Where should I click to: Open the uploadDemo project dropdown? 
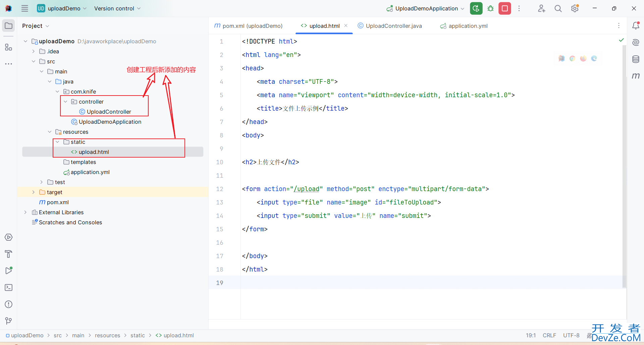62,8
